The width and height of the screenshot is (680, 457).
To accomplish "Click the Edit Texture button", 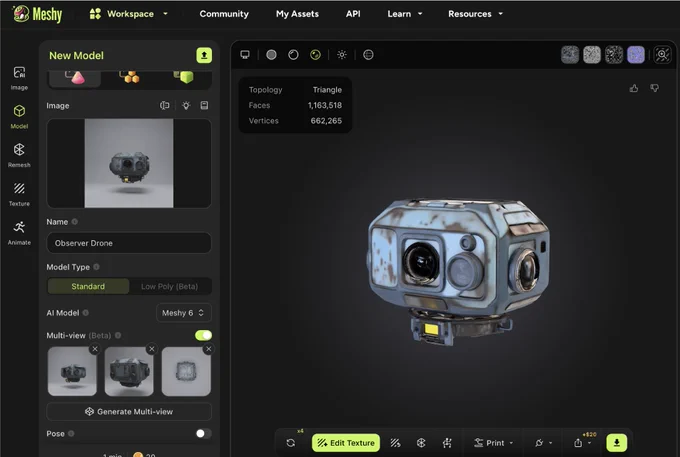I will pyautogui.click(x=346, y=443).
